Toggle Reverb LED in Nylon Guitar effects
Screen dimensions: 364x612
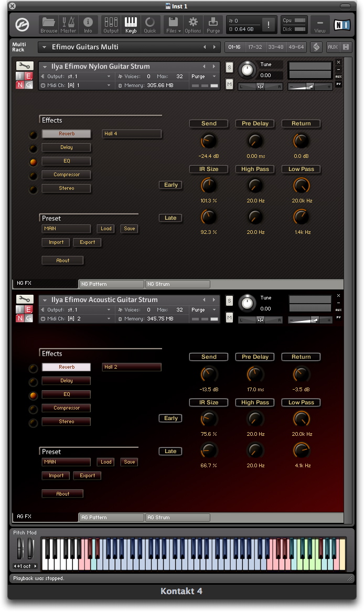(x=33, y=135)
